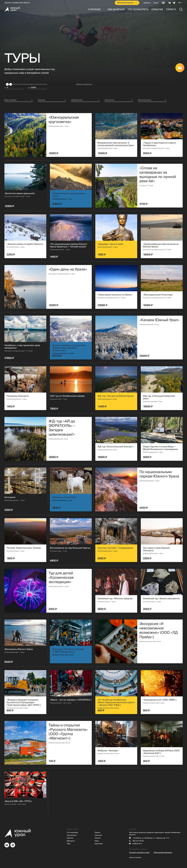The image size is (187, 868).
Task: Expand the Локация filter dropdown
Action: click(52, 100)
